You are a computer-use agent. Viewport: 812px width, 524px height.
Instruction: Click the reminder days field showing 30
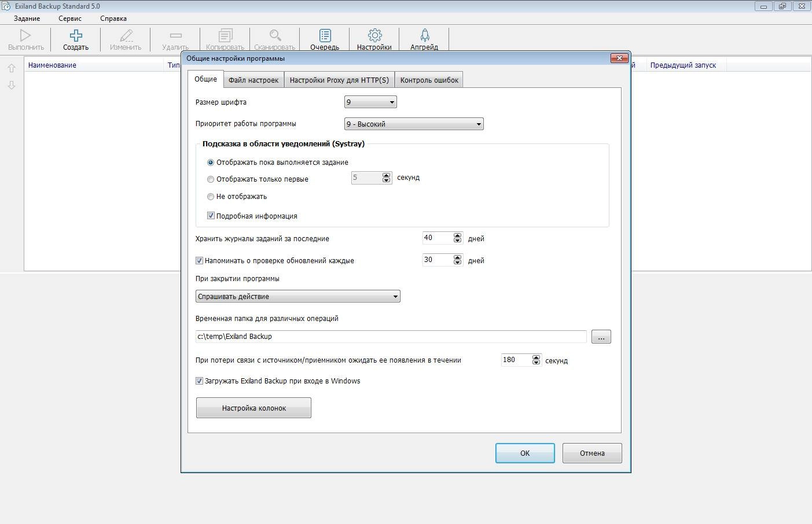[438, 260]
